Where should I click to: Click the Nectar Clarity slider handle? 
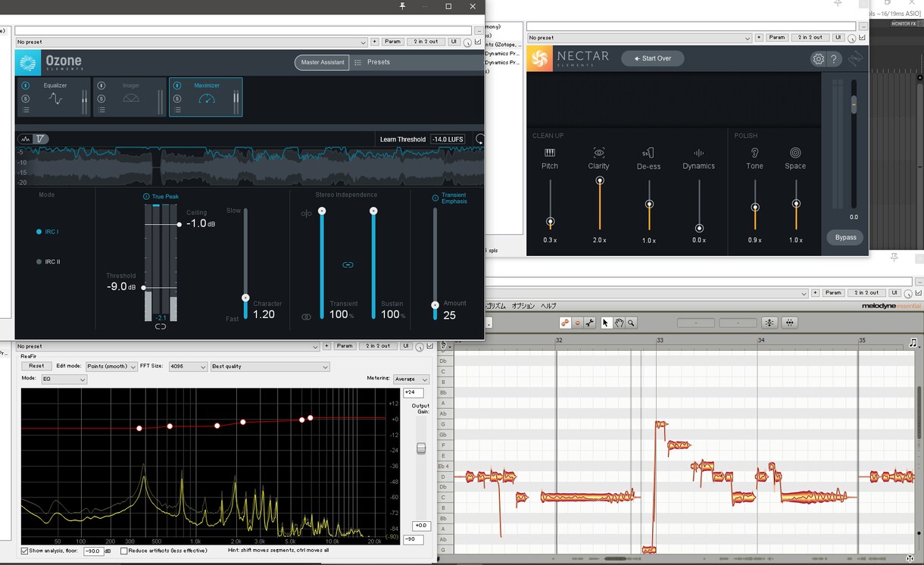pyautogui.click(x=600, y=181)
